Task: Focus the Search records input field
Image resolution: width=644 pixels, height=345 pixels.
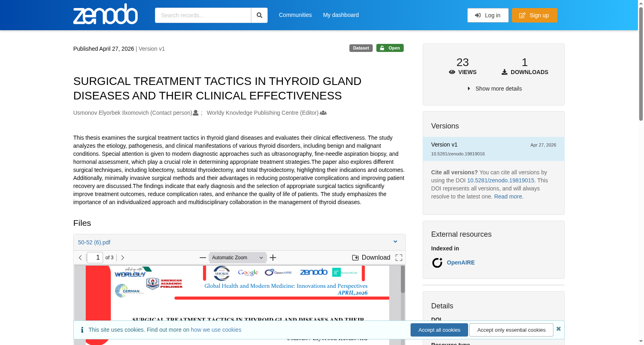Action: (203, 15)
